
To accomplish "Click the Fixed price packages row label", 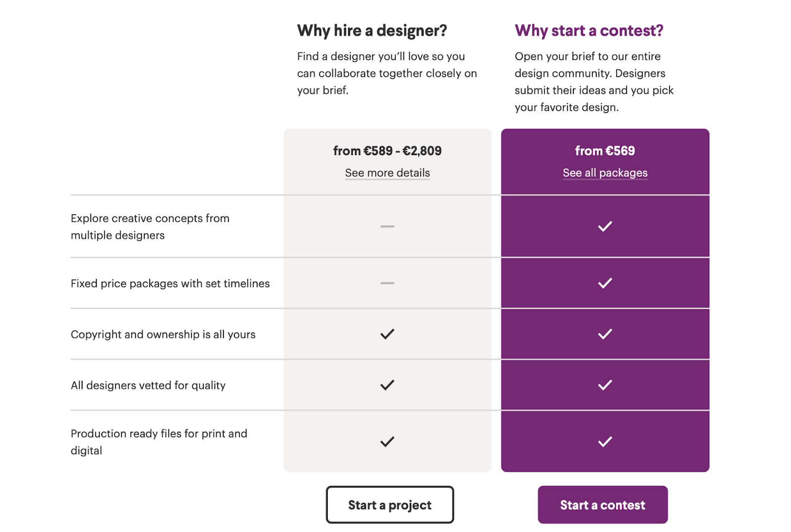I will coord(170,284).
